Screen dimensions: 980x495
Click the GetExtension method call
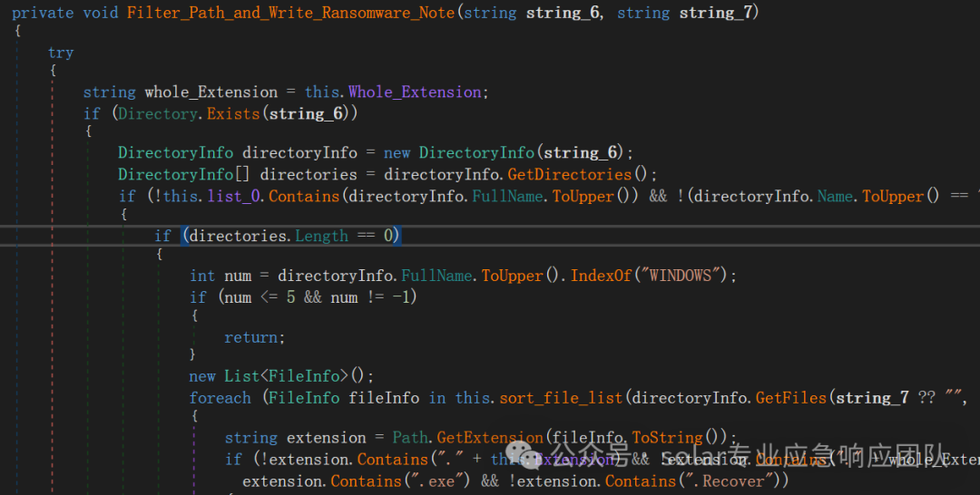point(490,438)
